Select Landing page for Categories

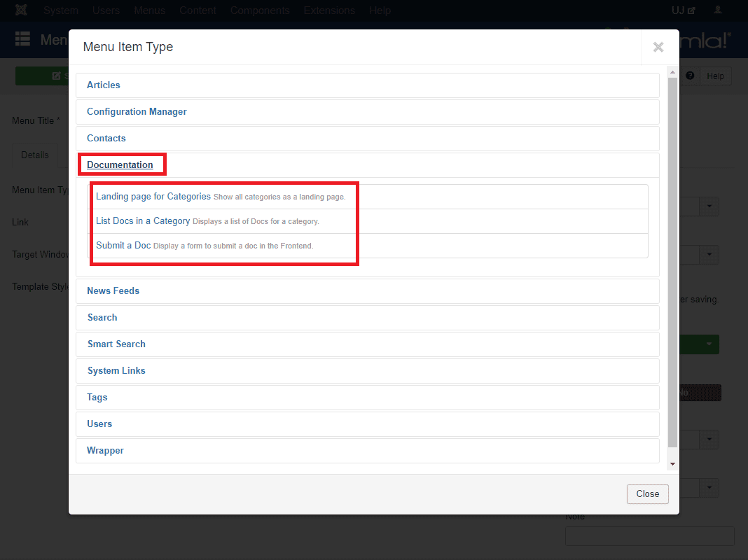pos(153,197)
